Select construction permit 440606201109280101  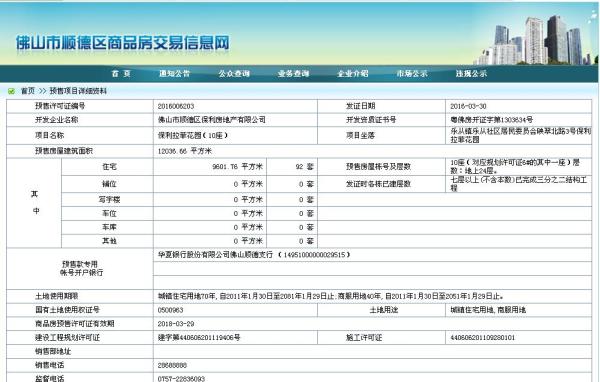(x=483, y=338)
